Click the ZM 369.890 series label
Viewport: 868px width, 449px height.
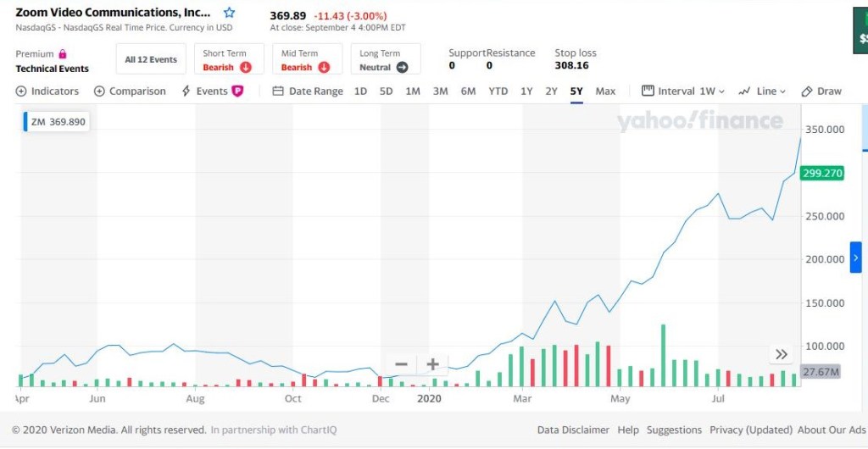pyautogui.click(x=57, y=122)
